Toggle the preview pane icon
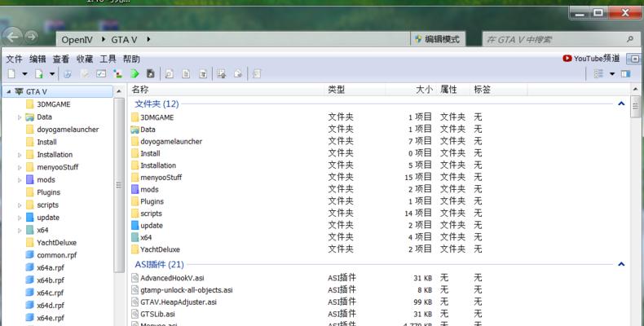644x326 pixels. click(625, 74)
